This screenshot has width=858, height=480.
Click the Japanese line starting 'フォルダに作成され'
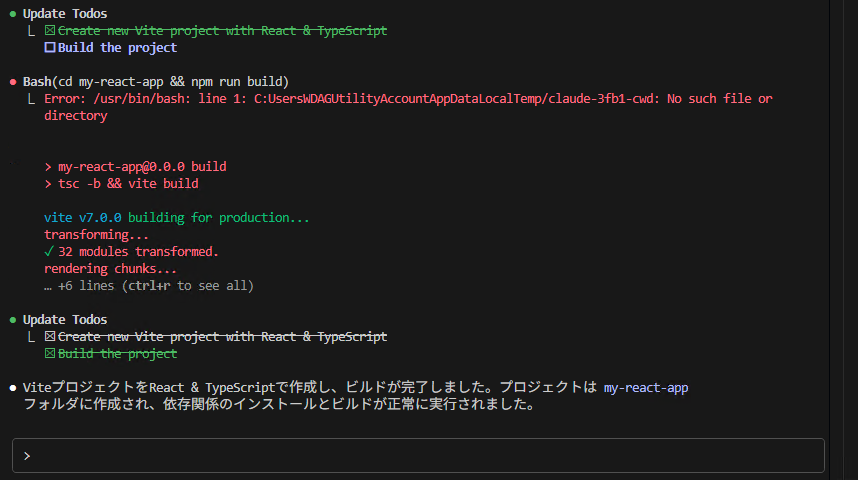click(279, 404)
